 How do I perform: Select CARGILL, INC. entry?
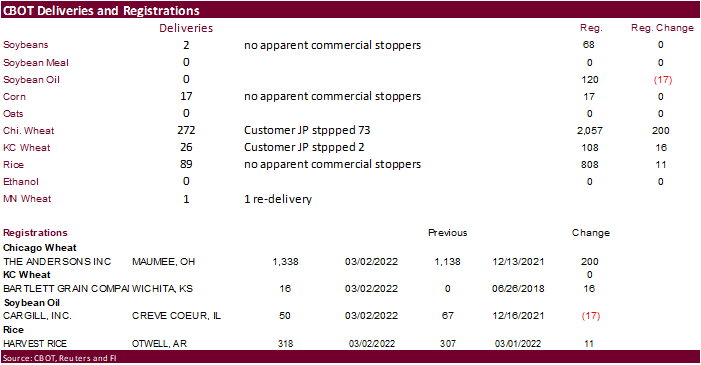click(x=37, y=316)
